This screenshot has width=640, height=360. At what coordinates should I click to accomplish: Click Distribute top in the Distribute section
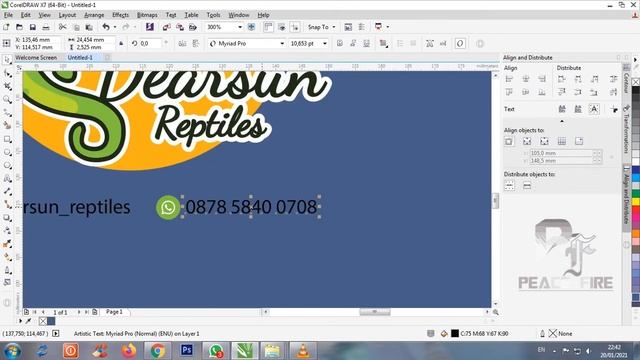point(562,93)
